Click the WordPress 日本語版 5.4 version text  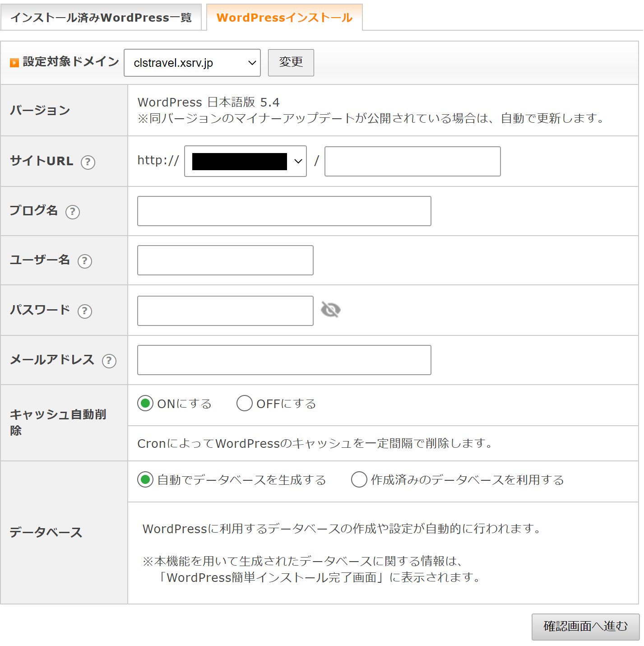208,102
